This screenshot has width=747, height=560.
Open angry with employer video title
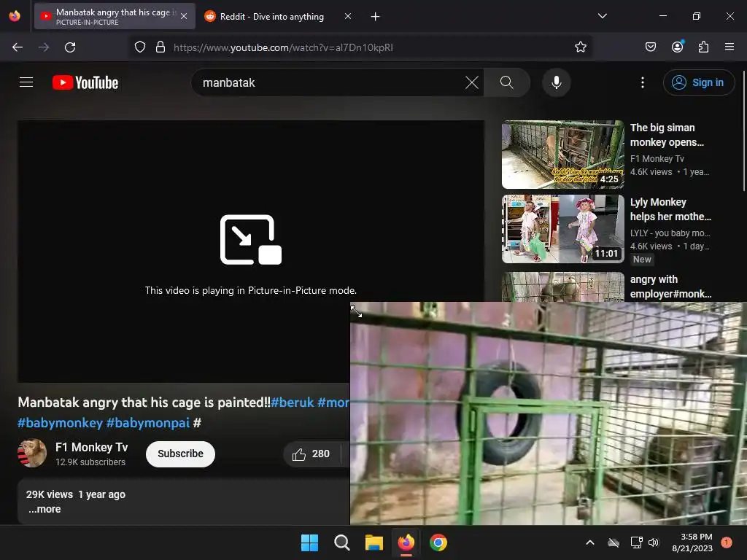click(671, 287)
